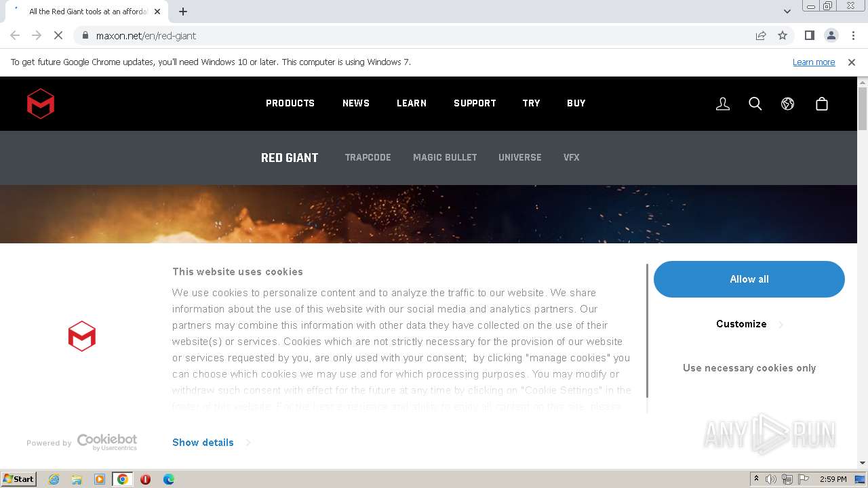Open File Explorer folder in taskbar
Image resolution: width=868 pixels, height=488 pixels.
77,479
